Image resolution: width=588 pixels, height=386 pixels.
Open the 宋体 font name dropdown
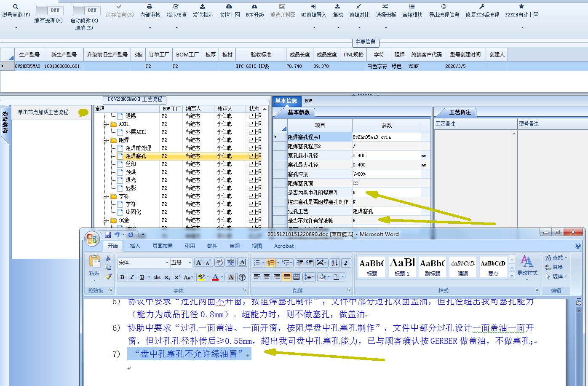coord(167,263)
